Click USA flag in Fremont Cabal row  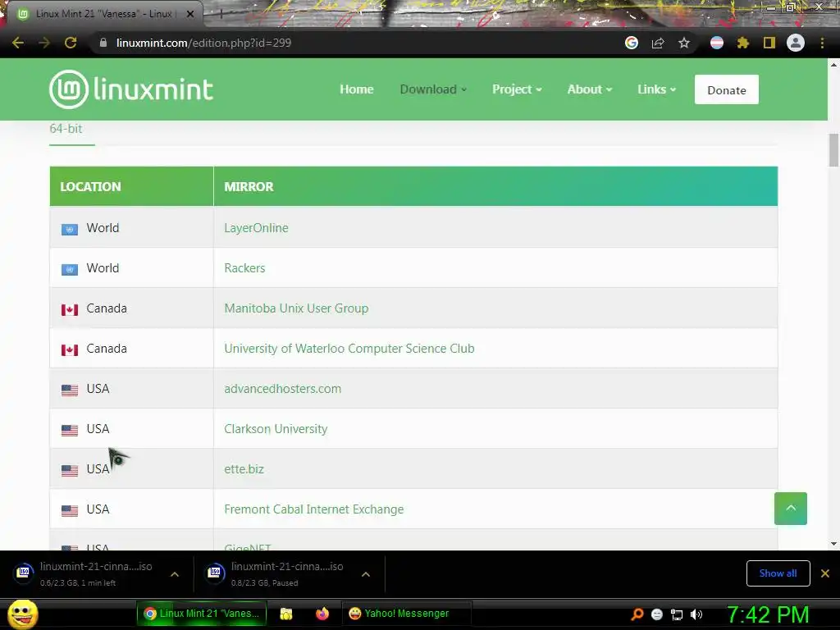click(x=70, y=511)
